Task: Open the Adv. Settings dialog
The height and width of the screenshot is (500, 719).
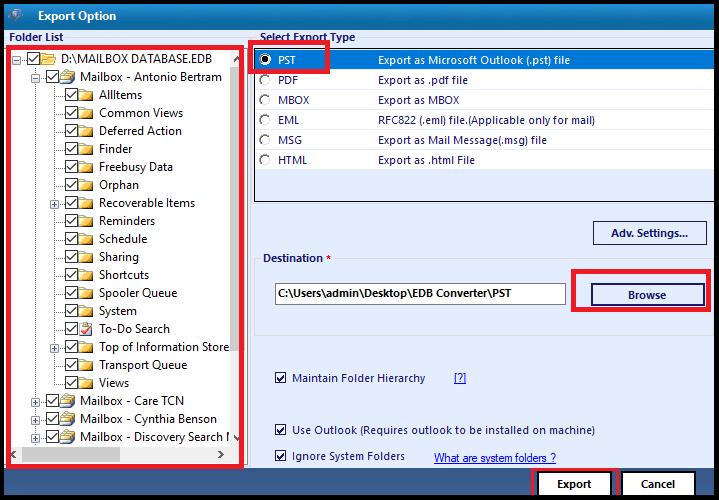Action: (649, 233)
